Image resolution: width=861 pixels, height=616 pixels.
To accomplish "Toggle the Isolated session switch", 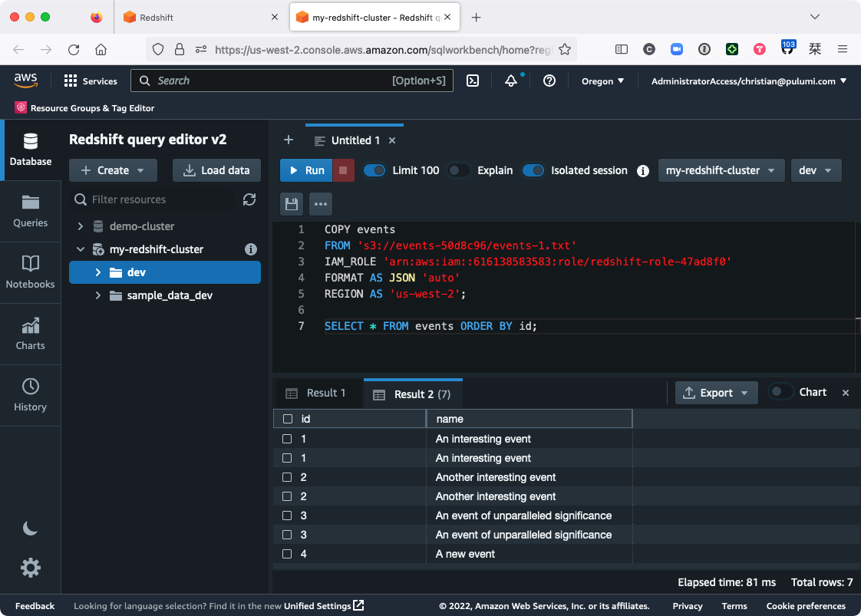I will point(533,170).
